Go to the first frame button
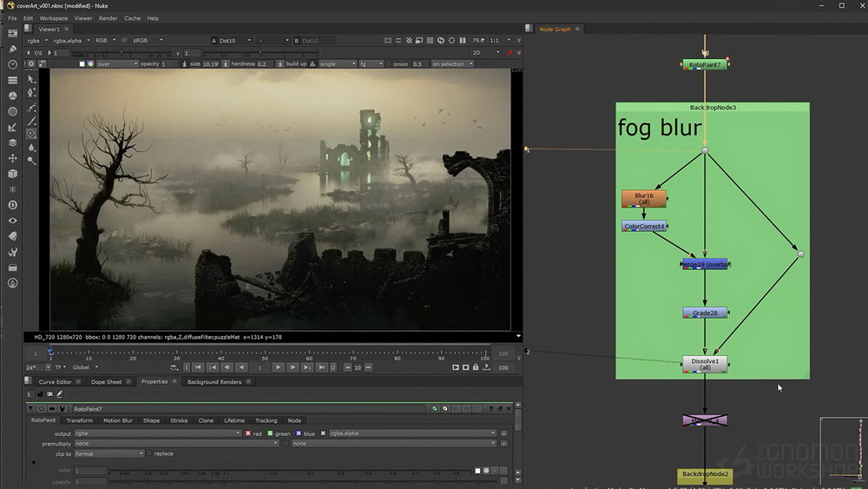868x489 pixels. (x=198, y=367)
